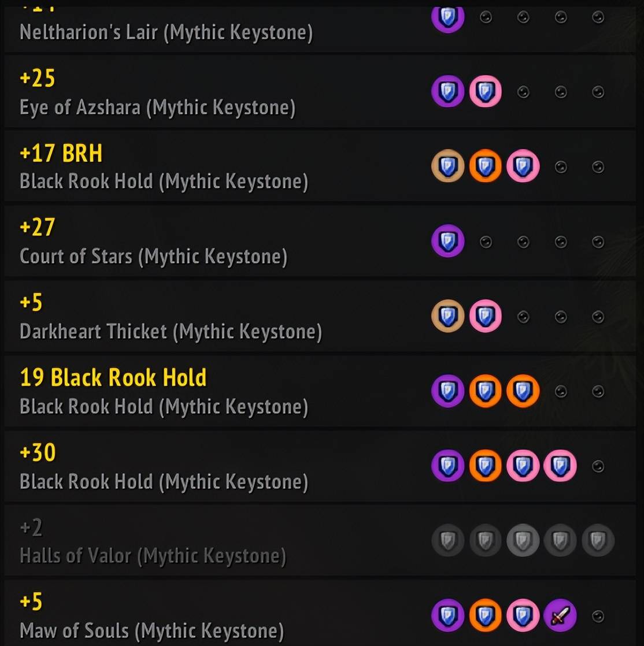Click the purple shield in Neltharion's Lair row
Viewport: 644px width, 646px height.
447,17
